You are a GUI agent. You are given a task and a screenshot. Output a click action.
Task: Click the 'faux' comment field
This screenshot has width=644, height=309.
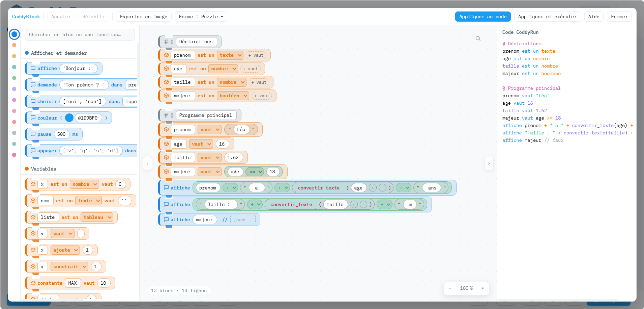(243, 220)
